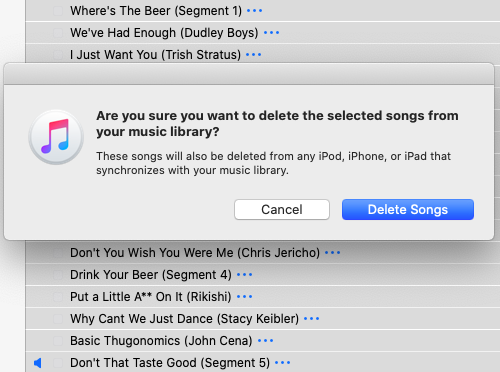
Task: Open more options for Where's The Beer (Segment 1)
Action: coord(254,11)
